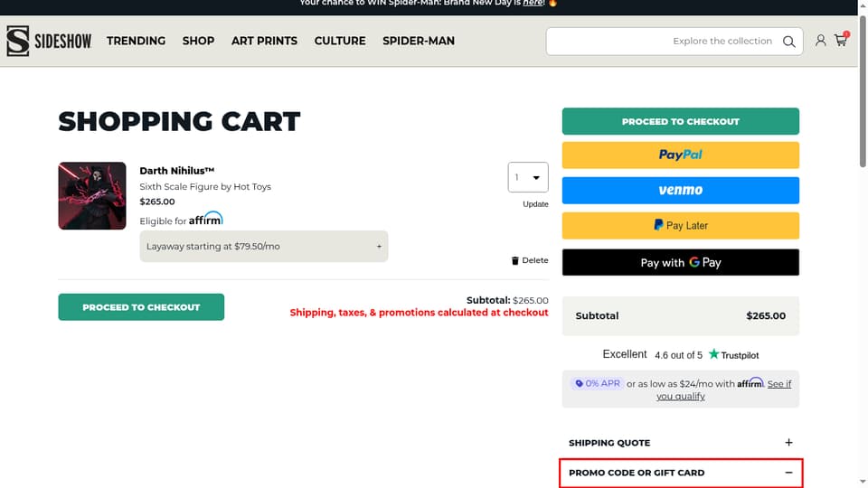Viewport: 868px width, 488px height.
Task: Click the $265.00 item price
Action: point(157,202)
